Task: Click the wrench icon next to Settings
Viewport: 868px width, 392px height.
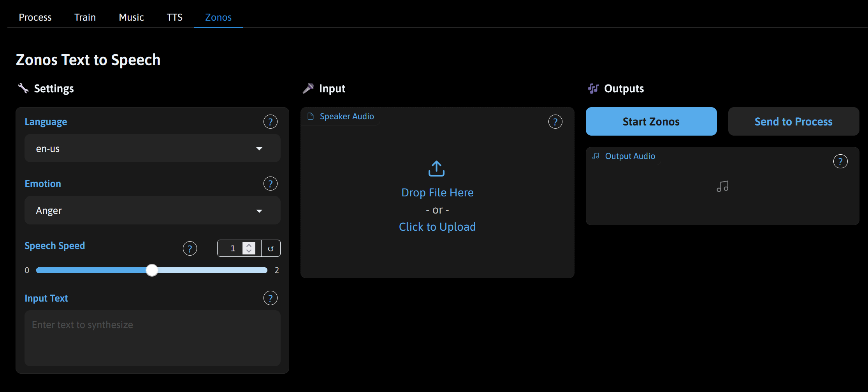Action: (x=23, y=88)
